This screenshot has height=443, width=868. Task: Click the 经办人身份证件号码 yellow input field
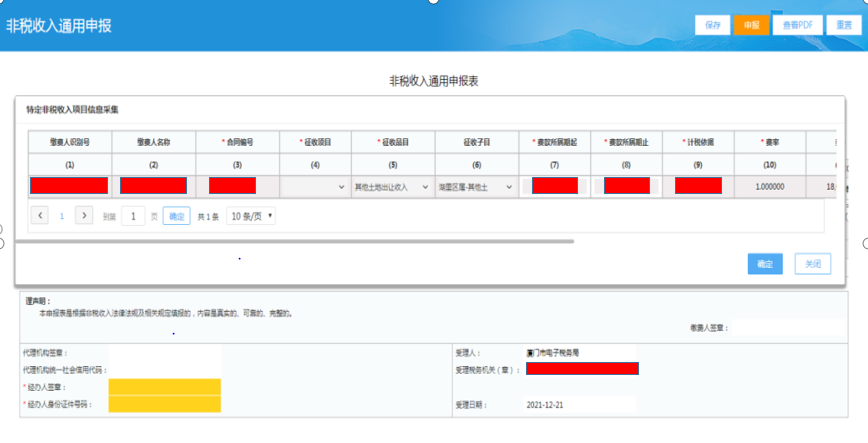tap(165, 404)
